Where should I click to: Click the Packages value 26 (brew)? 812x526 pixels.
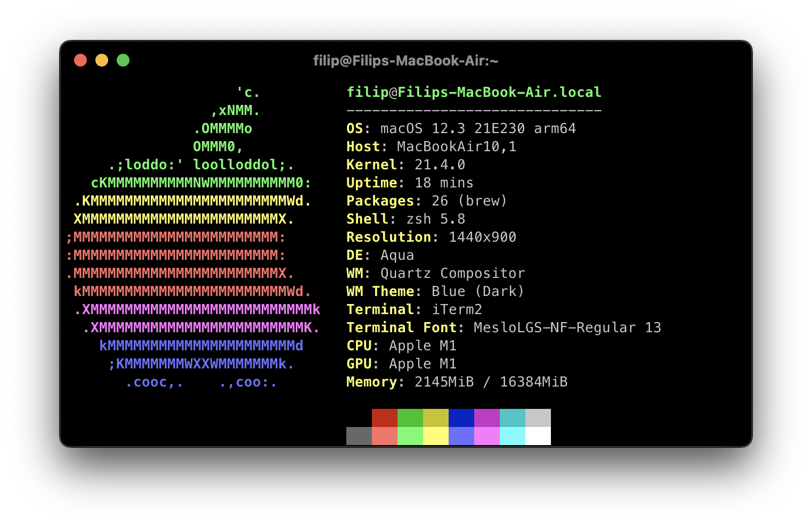coord(469,201)
